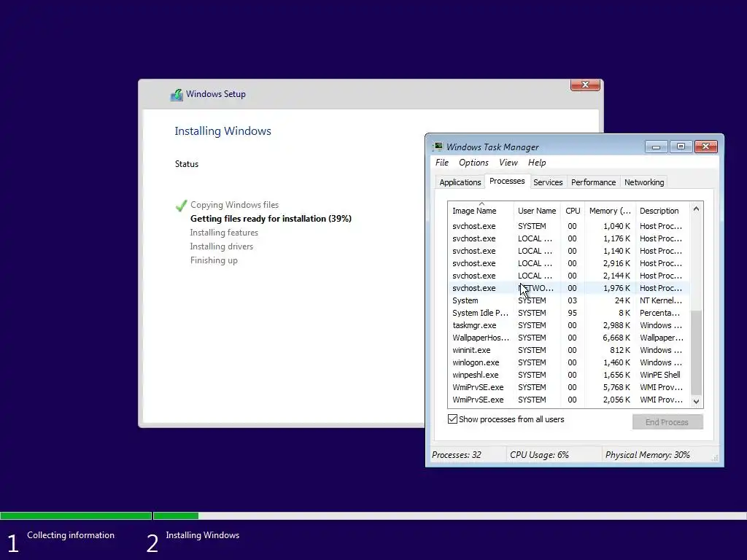
Task: Click the Getting files ready for installation text
Action: coord(271,219)
